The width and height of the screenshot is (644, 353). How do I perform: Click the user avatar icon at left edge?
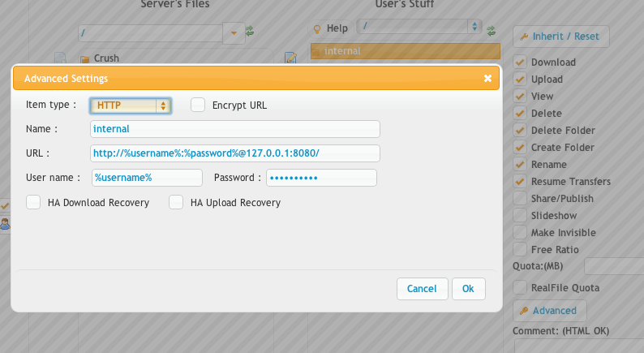tap(5, 224)
